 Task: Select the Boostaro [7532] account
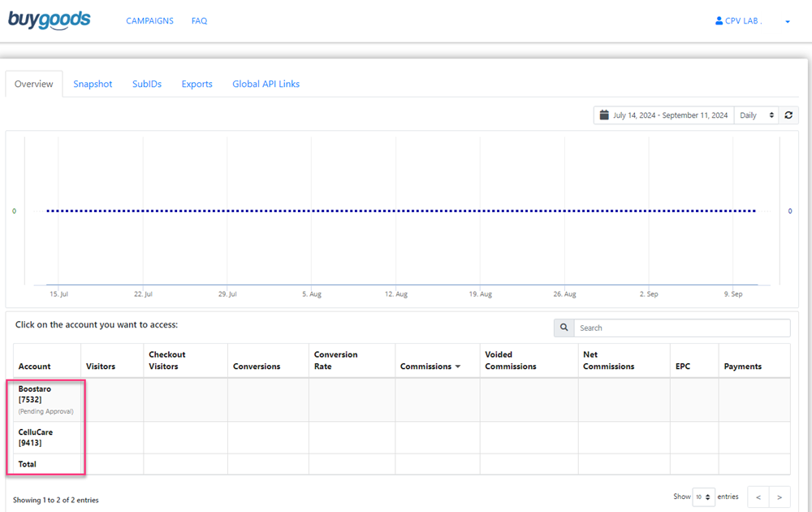(35, 394)
